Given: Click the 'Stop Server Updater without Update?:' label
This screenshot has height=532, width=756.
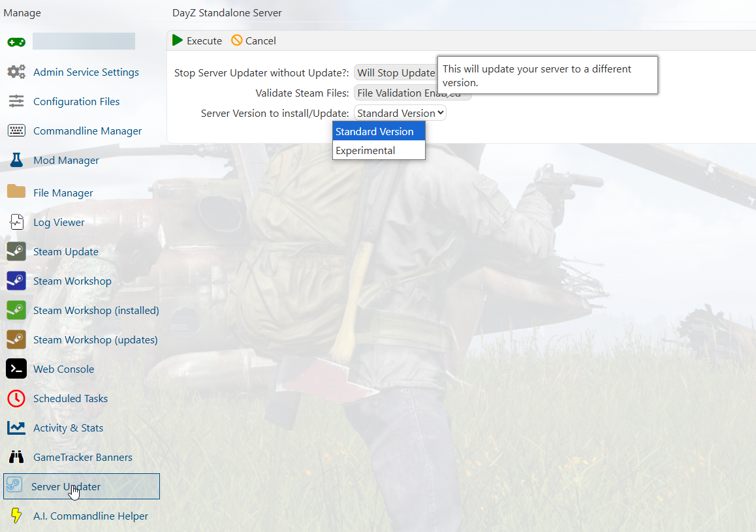Looking at the screenshot, I should 261,73.
